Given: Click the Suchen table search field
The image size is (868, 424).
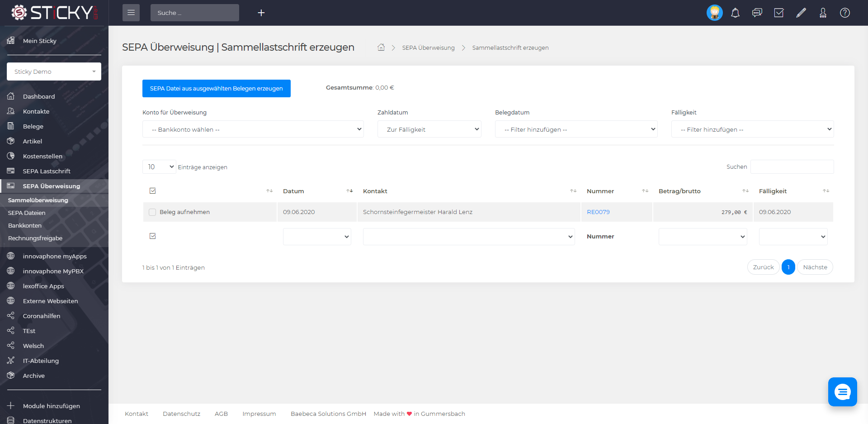Looking at the screenshot, I should pyautogui.click(x=792, y=167).
